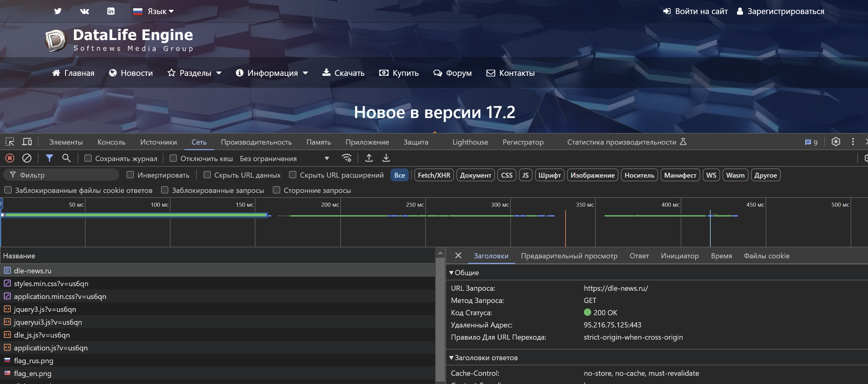
Task: Click the stylesheet icon beside styles.min.css
Action: [7, 283]
